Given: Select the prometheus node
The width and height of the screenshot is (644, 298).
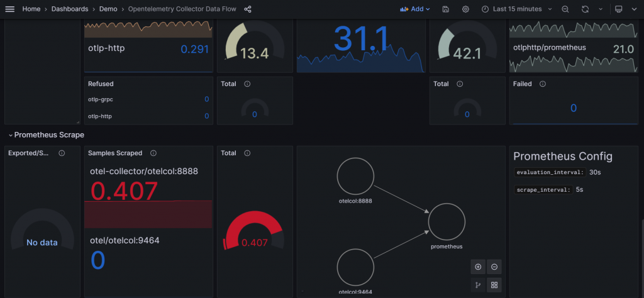Looking at the screenshot, I should click(x=447, y=222).
